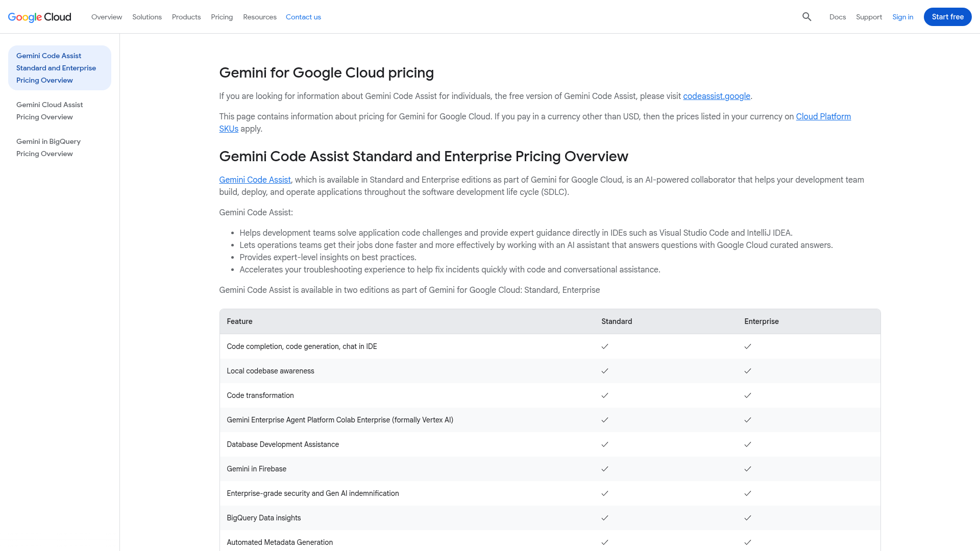The image size is (980, 551).
Task: Click 'Code completion, code generation, chat in IDE' cell
Action: click(x=302, y=346)
